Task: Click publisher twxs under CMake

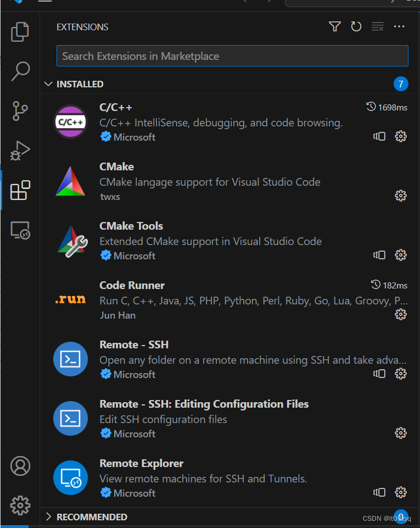Action: point(110,197)
